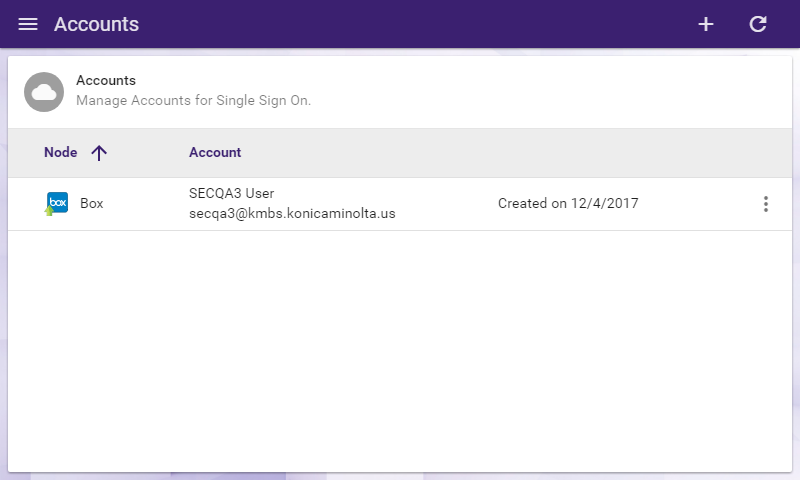This screenshot has width=800, height=480.
Task: Sort by the Node column header
Action: pyautogui.click(x=60, y=153)
